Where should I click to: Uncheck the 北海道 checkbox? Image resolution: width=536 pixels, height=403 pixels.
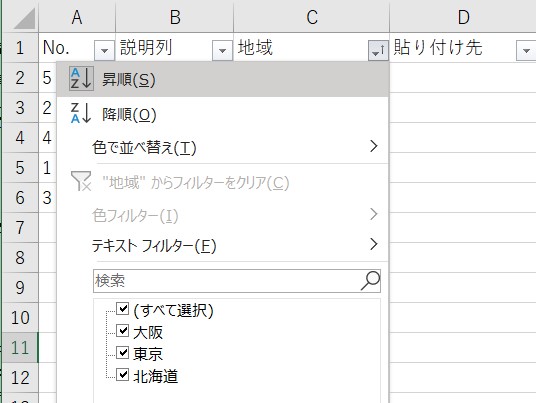tap(122, 374)
